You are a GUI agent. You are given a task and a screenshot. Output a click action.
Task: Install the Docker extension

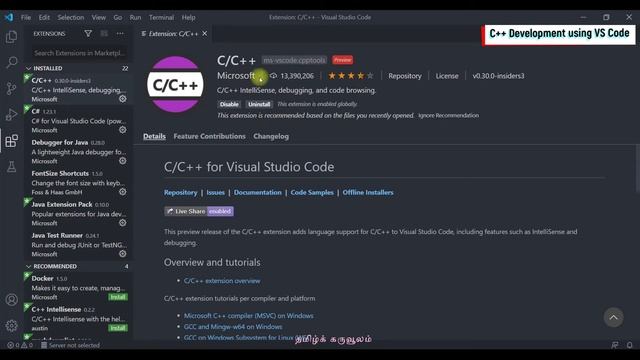click(118, 297)
